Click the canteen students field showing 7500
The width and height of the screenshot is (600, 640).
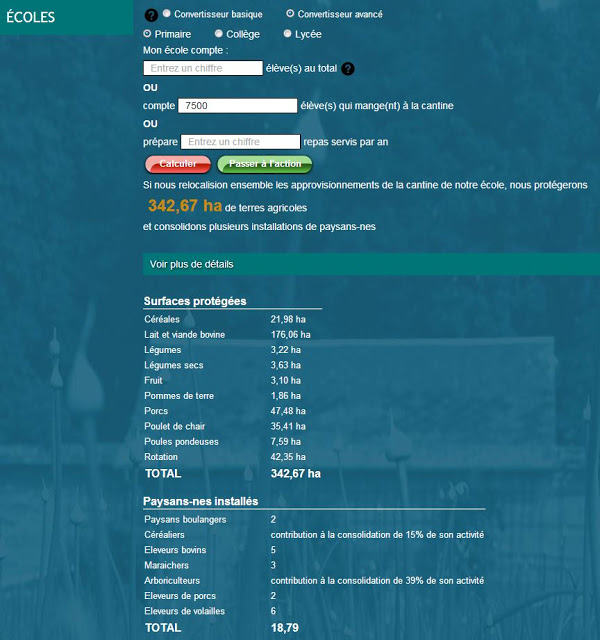point(238,106)
